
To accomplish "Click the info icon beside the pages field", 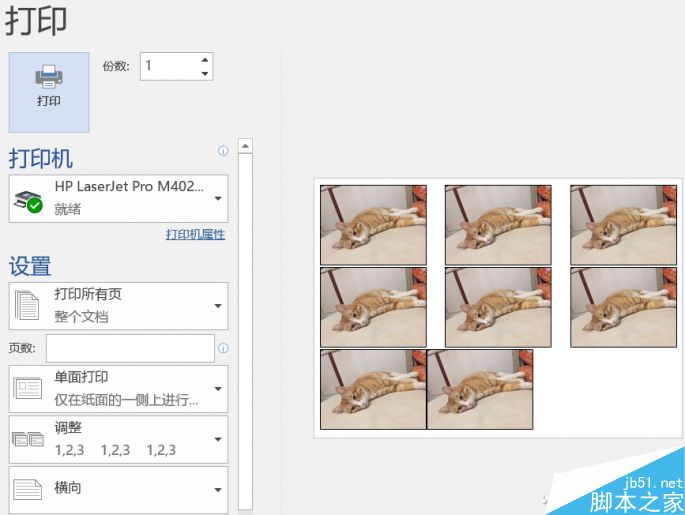I will coord(223,348).
